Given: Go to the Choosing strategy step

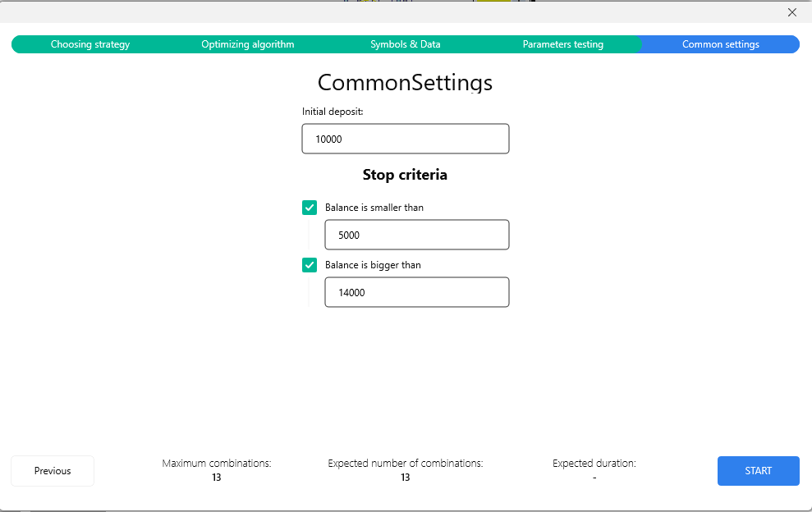Looking at the screenshot, I should tap(90, 44).
